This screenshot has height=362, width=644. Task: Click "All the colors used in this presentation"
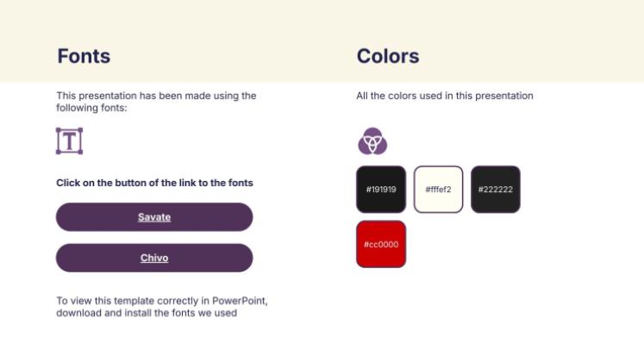(445, 96)
